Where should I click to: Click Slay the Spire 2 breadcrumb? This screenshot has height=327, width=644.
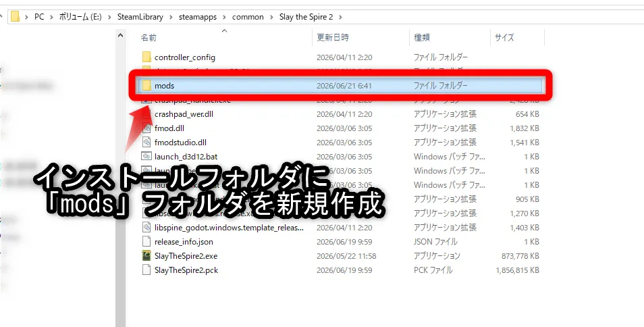(306, 17)
